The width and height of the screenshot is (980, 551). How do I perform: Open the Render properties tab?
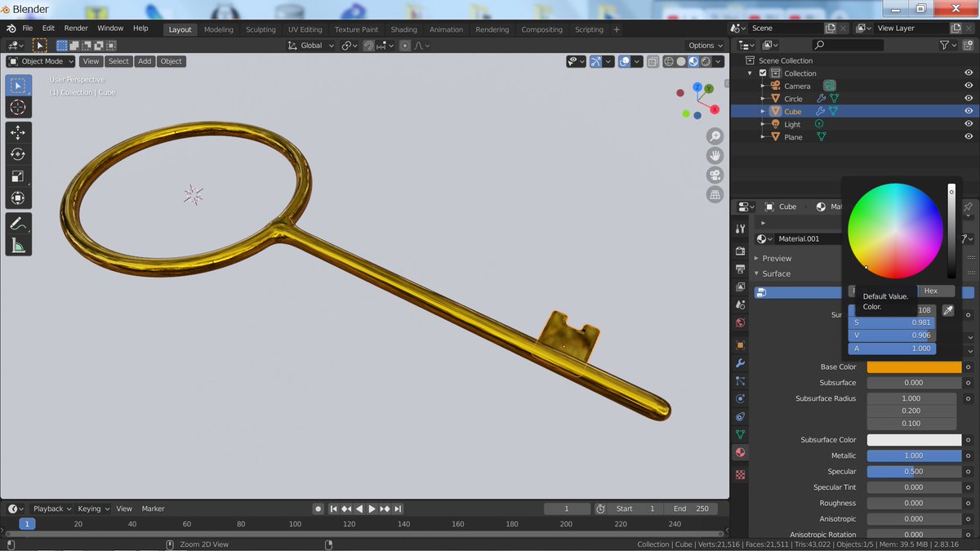[741, 251]
